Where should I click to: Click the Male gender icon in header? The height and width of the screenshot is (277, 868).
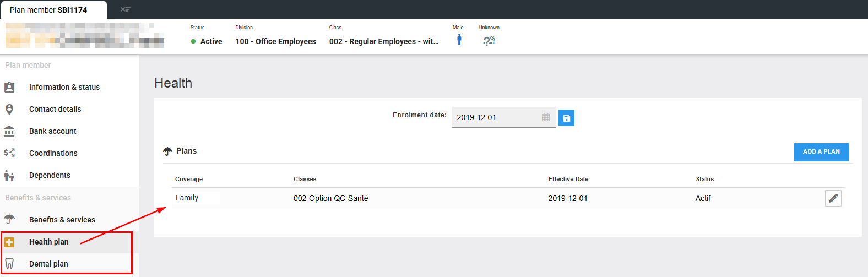459,40
